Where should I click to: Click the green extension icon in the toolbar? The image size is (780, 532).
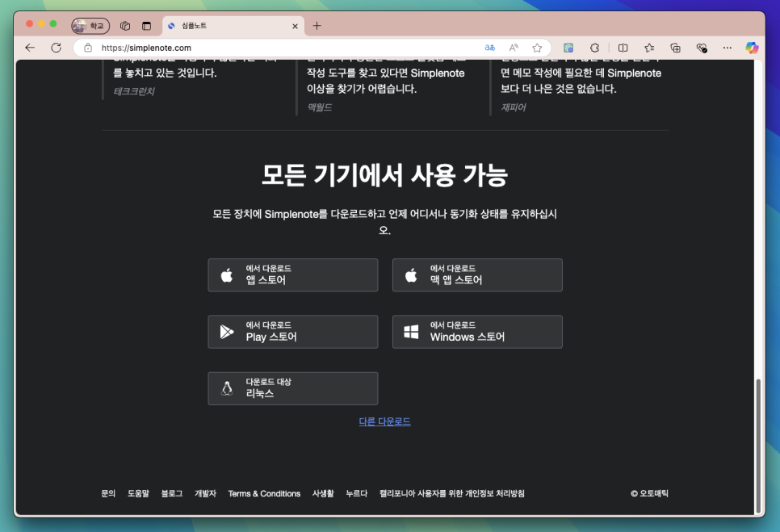coord(568,48)
